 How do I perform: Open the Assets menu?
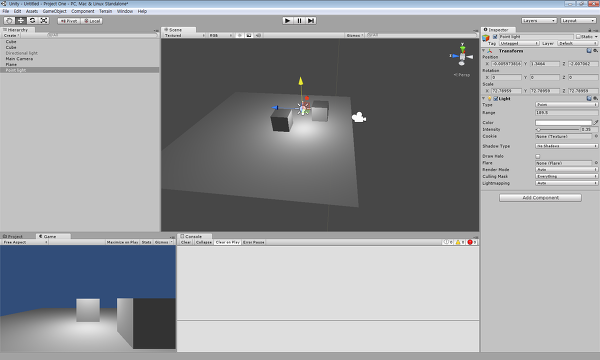(x=32, y=11)
